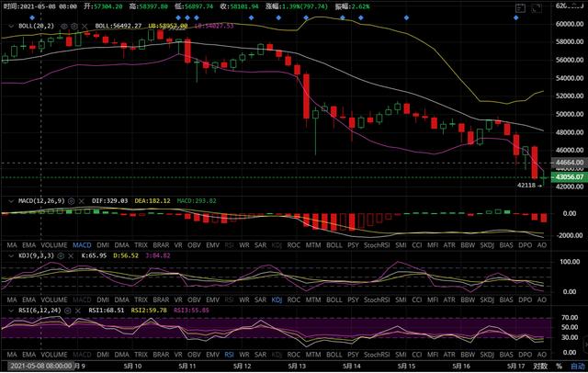Select MACD tab in the MACD panel row
588x373 pixels.
point(82,245)
